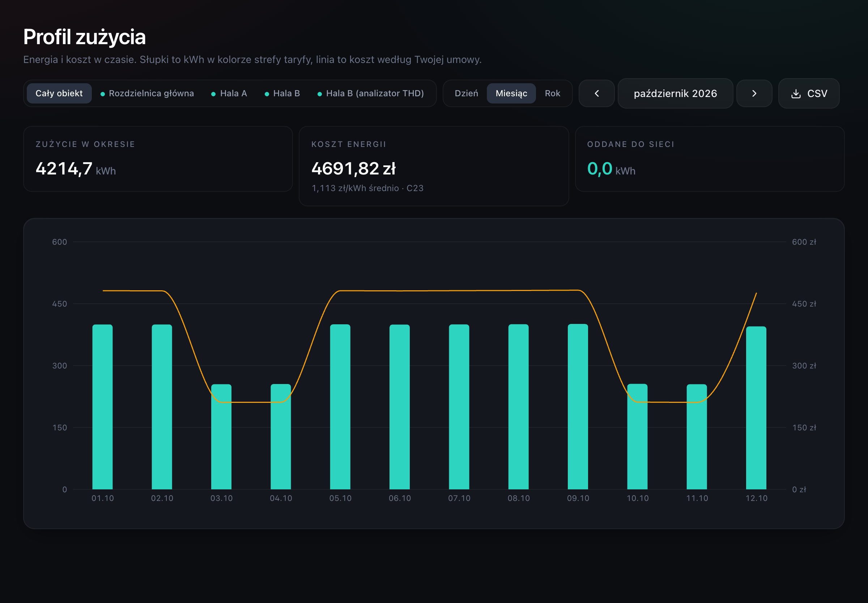Click the 01.10 bar in the chart
Screen dimensions: 868x603
click(103, 407)
